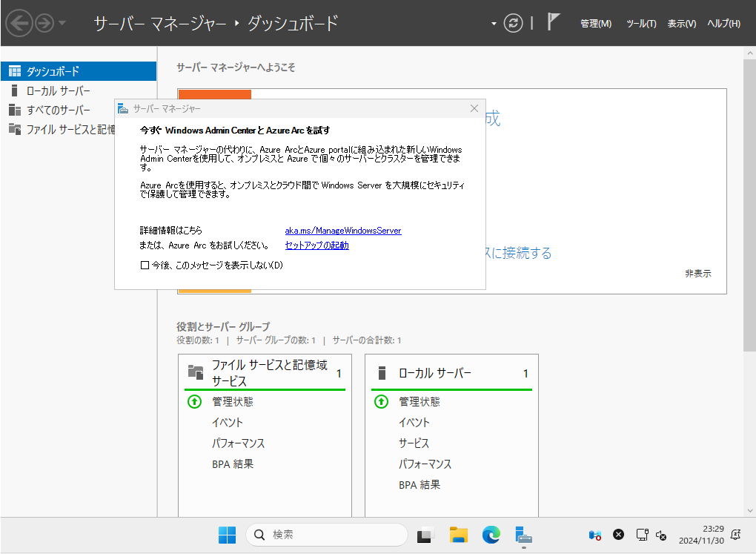The height and width of the screenshot is (554, 756).
Task: Open BPA 結果 in ファイル サービス tile
Action: pos(233,464)
